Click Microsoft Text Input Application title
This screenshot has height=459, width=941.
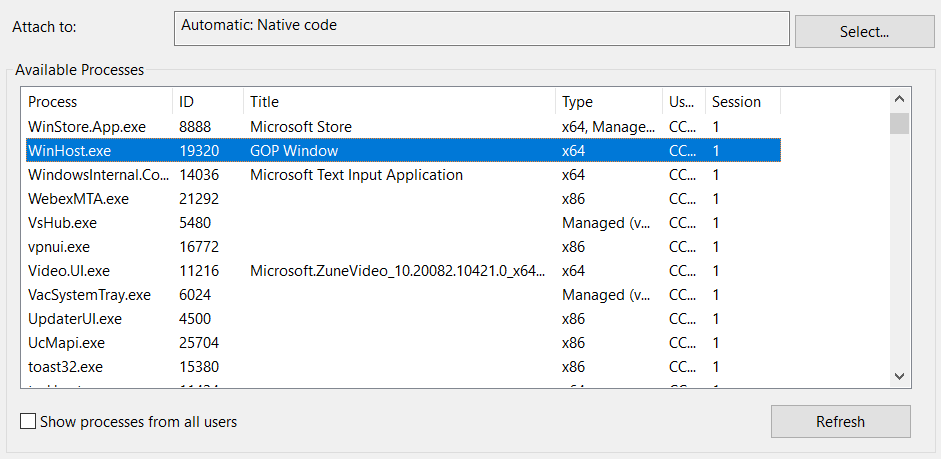[356, 175]
